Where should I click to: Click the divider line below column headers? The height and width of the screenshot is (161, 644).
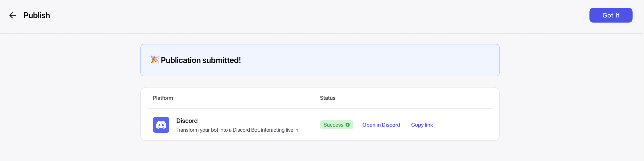pos(320,109)
